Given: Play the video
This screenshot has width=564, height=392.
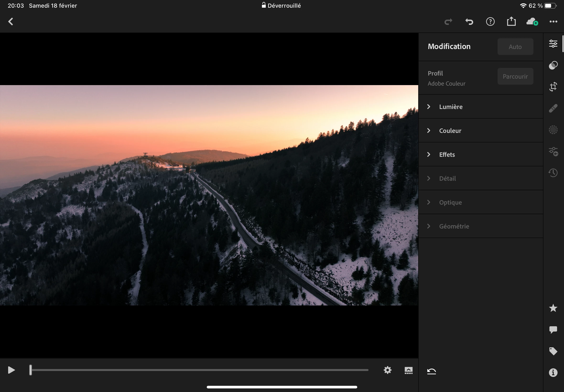Looking at the screenshot, I should click(11, 370).
